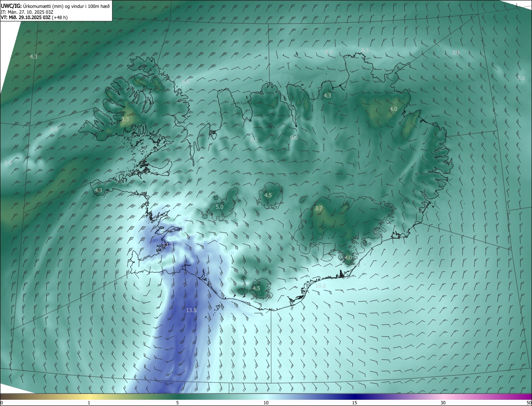
Task: Click the "30" tick on the color scale
Action: point(443,403)
